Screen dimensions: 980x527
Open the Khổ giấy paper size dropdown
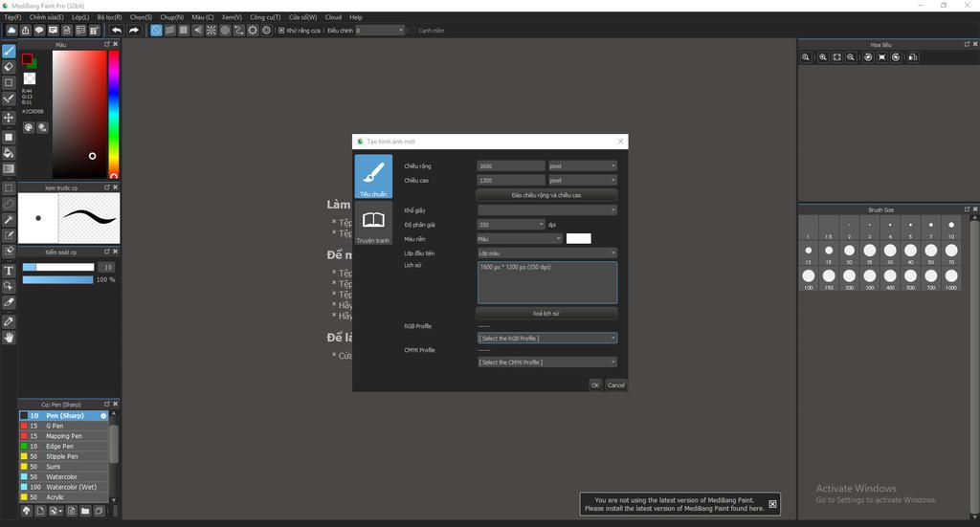tap(546, 210)
